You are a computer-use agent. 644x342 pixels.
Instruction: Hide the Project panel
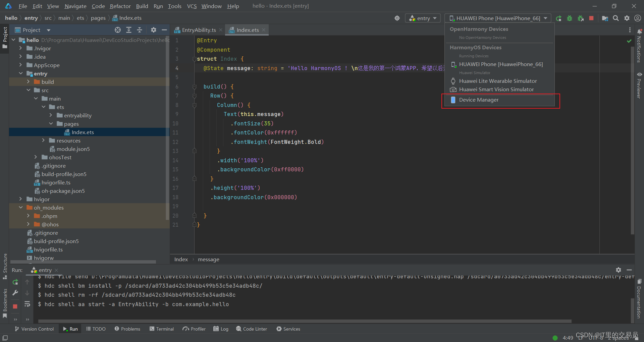164,30
